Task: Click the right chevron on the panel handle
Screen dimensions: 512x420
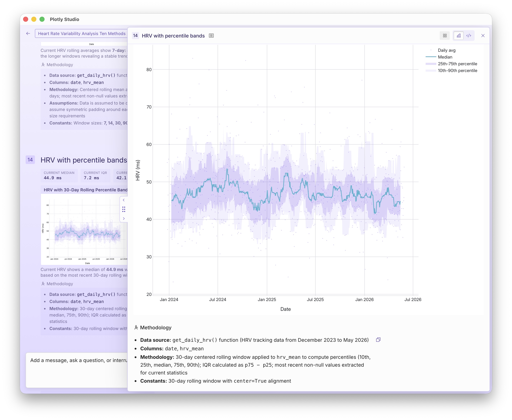Action: pos(124,219)
